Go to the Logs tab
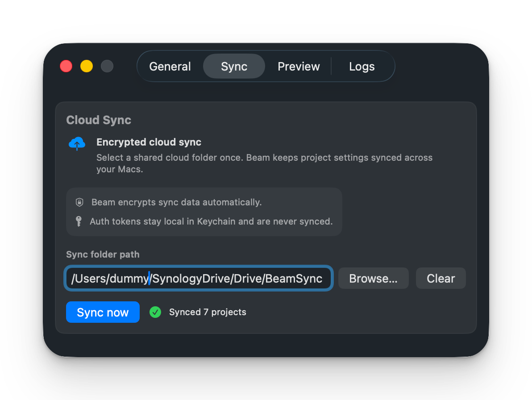Screen dimensions: 532x400 click(362, 67)
